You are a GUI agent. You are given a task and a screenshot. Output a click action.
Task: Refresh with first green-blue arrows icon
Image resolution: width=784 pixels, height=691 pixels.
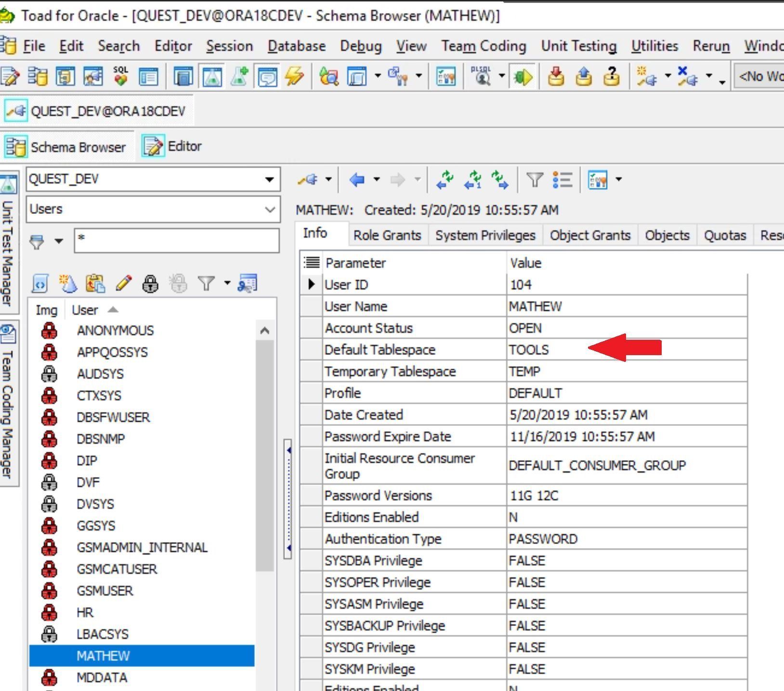click(444, 180)
